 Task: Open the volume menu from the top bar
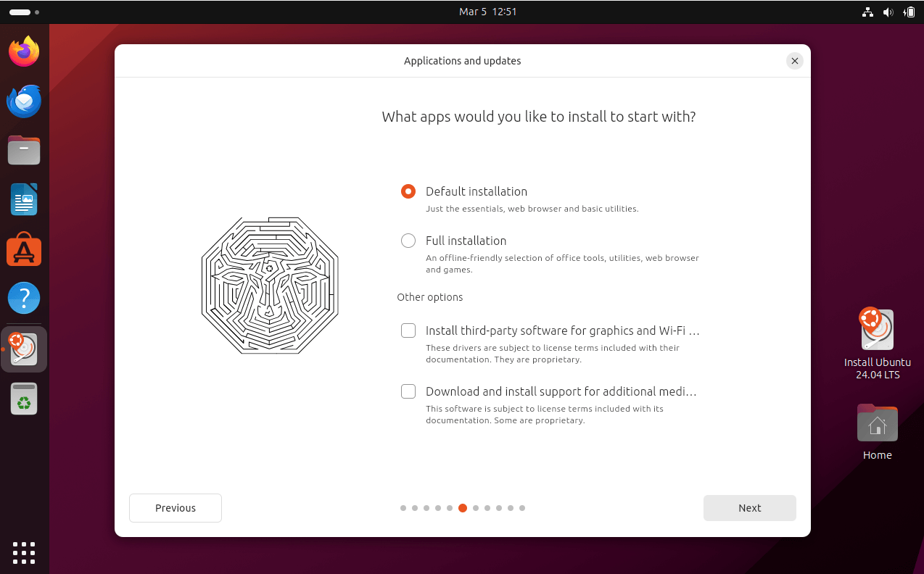888,12
